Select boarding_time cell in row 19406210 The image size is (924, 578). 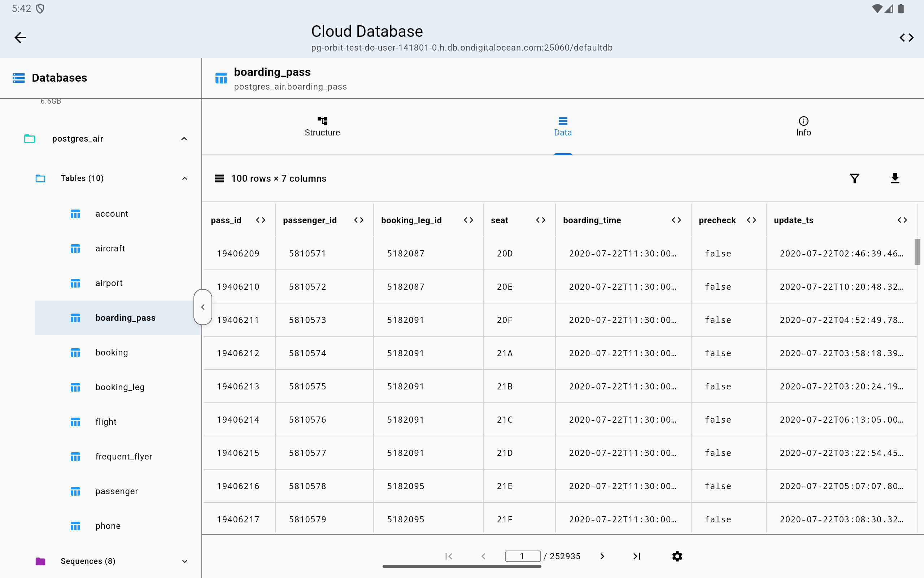coord(623,287)
